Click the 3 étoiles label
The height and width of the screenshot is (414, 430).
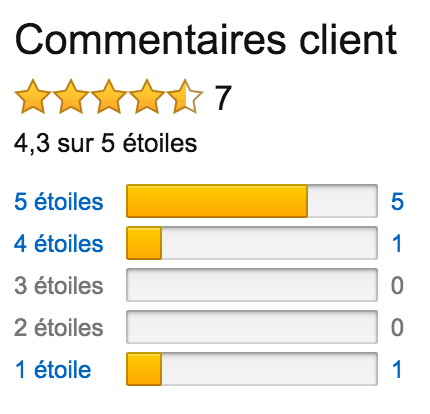59,286
